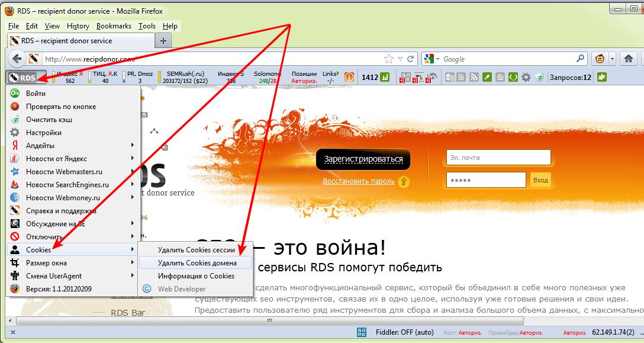Click the Эл. почта email field
The height and width of the screenshot is (343, 644).
click(x=498, y=158)
